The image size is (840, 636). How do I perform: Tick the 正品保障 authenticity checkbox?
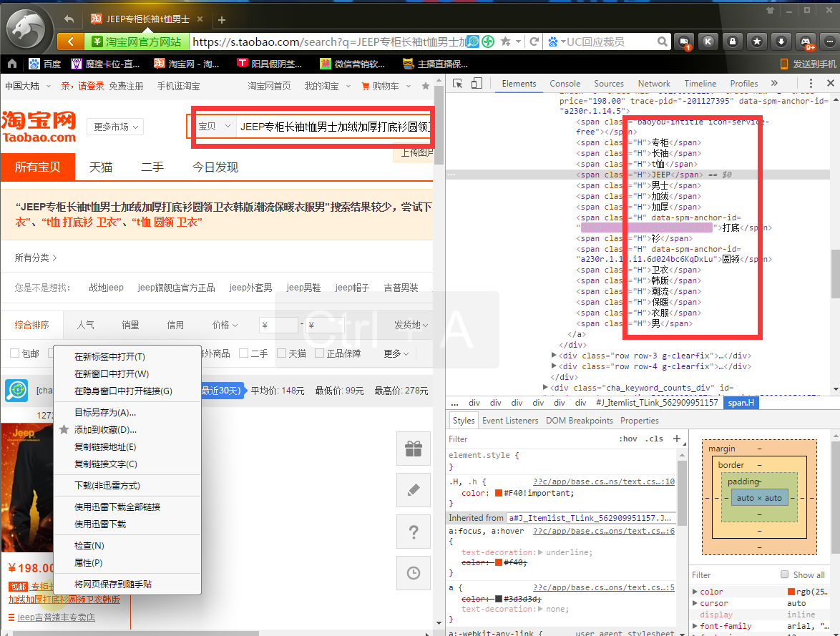click(x=319, y=353)
